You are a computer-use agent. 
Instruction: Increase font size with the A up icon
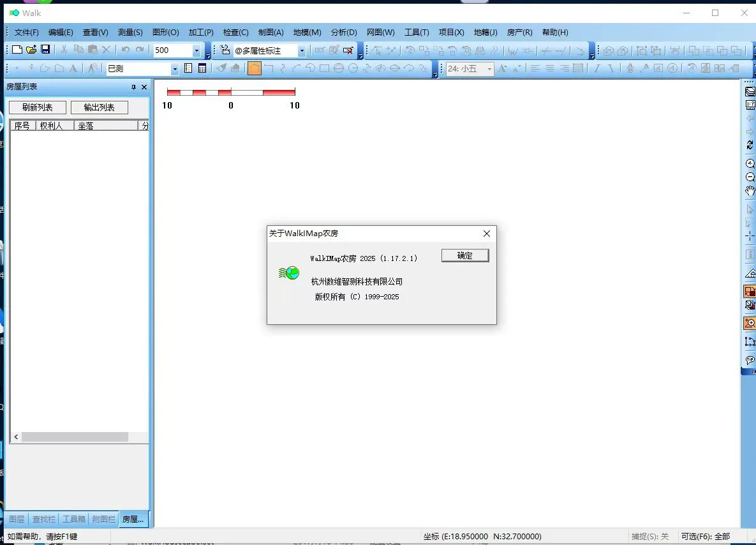point(502,68)
